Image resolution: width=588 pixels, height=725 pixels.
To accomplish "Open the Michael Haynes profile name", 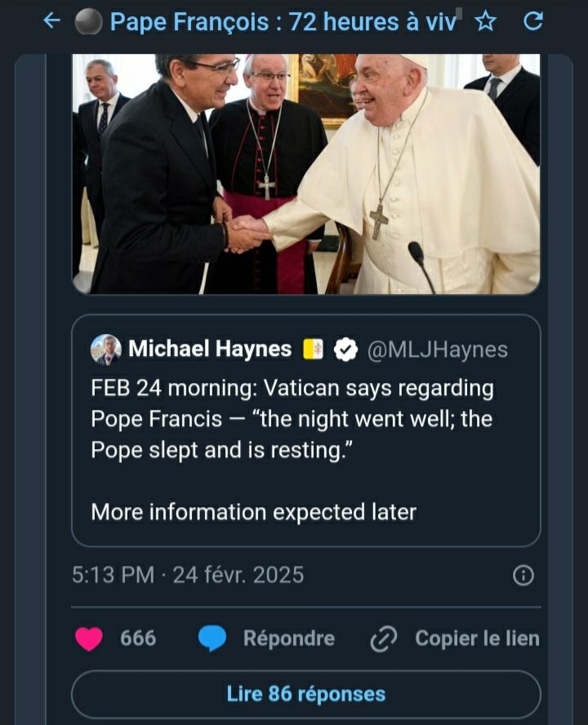I will point(210,349).
